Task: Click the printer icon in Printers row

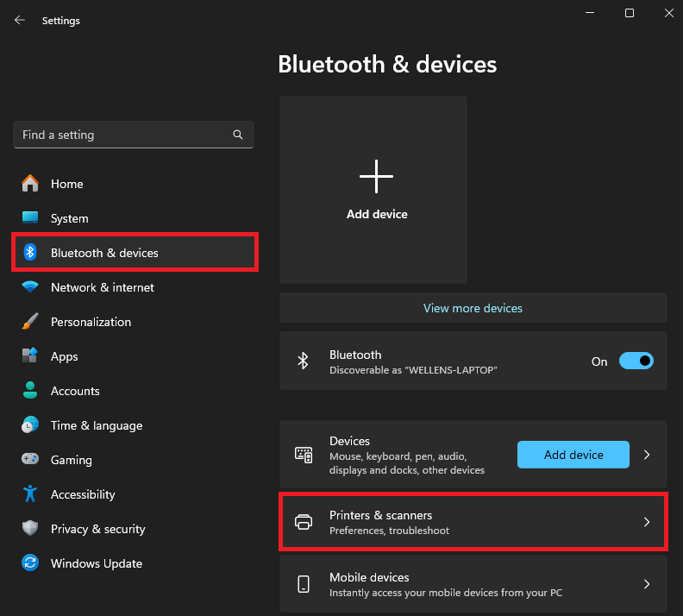Action: click(x=304, y=522)
